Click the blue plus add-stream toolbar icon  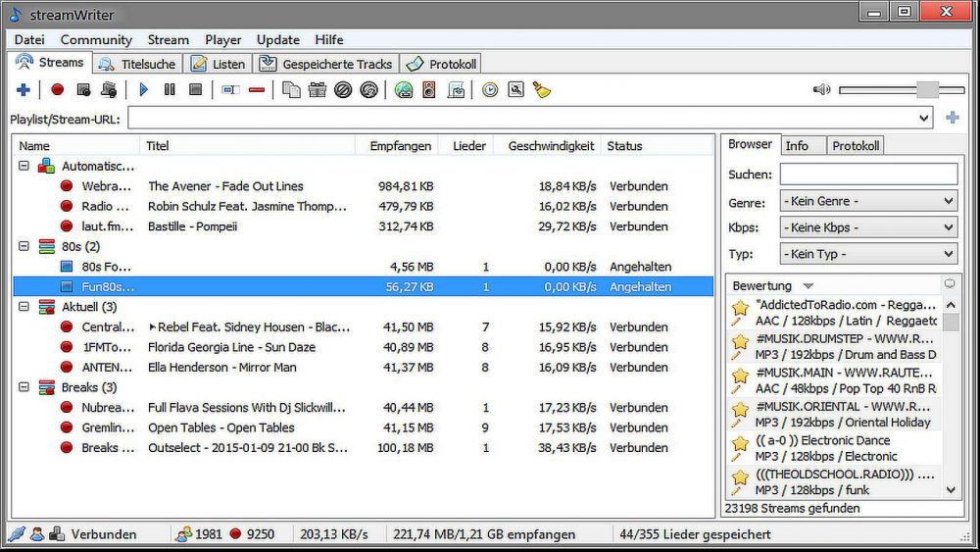click(24, 90)
